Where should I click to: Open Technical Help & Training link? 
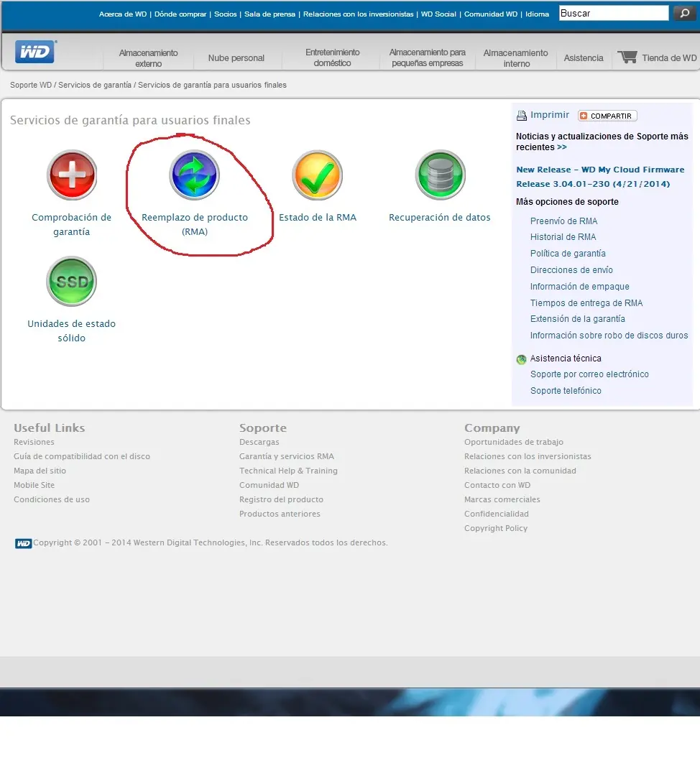coord(288,471)
